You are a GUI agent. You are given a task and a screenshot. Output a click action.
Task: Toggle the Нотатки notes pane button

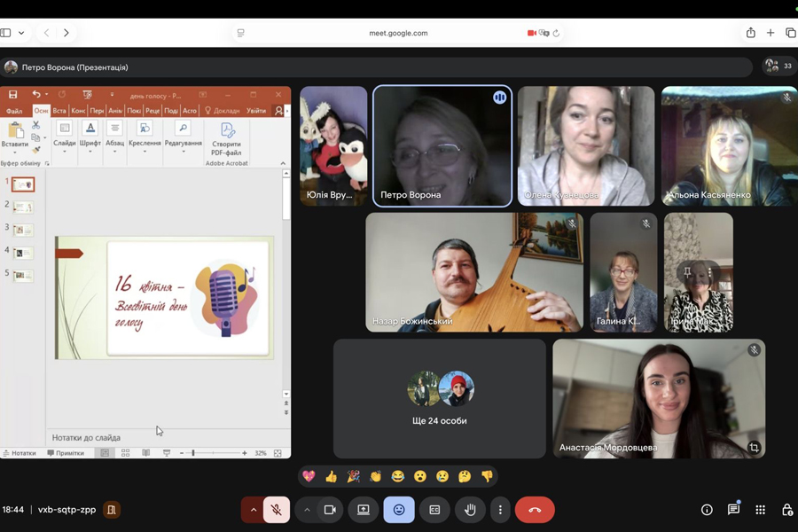tap(20, 452)
